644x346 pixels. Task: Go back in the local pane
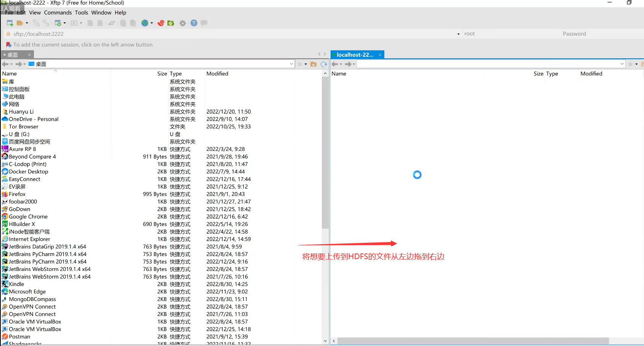(x=5, y=64)
